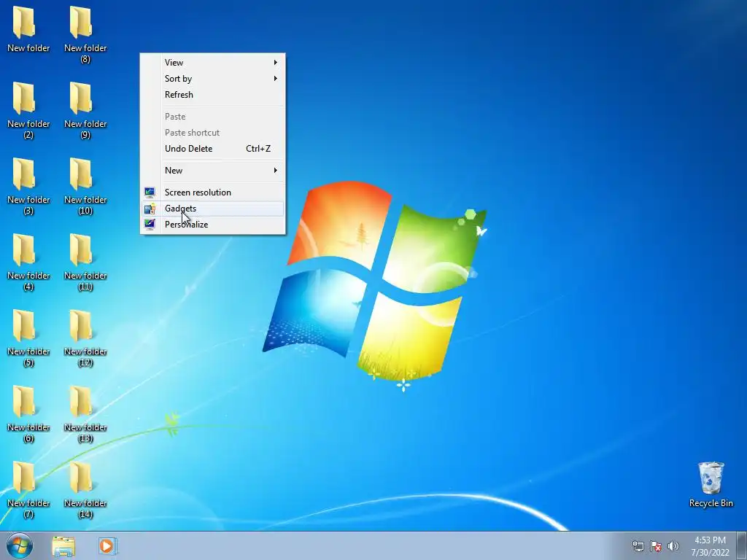Viewport: 747px width, 560px height.
Task: Select the New folder (14) icon
Action: [85, 489]
